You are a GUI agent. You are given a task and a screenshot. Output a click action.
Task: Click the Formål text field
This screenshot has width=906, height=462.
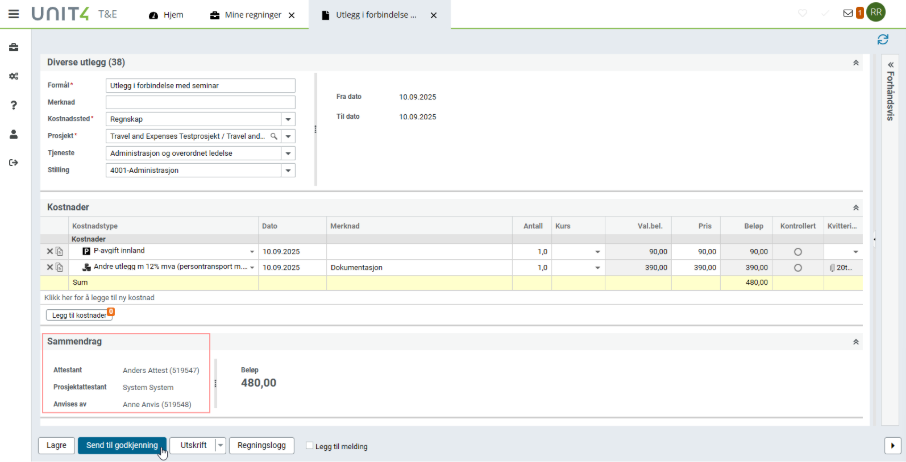[x=200, y=85]
